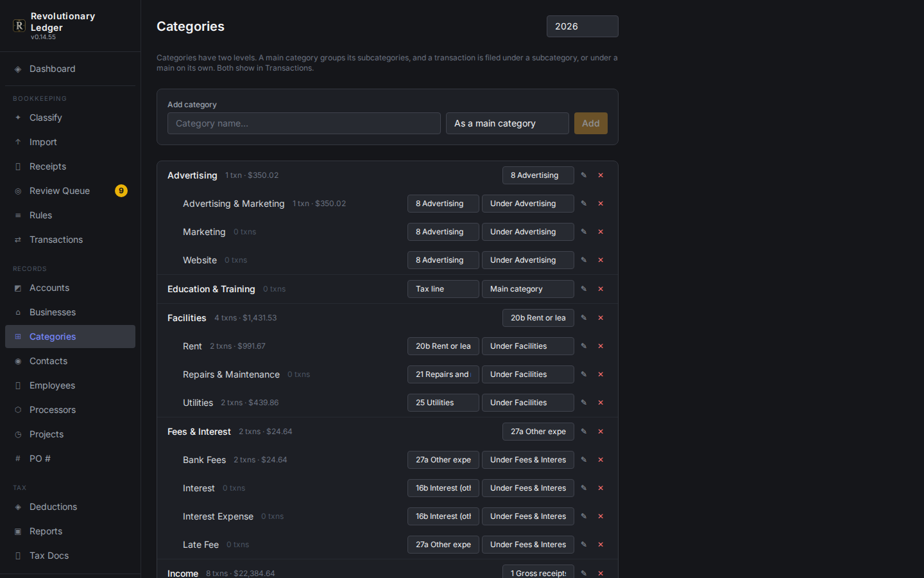Edit the Bank Fees subcategory

click(x=584, y=460)
